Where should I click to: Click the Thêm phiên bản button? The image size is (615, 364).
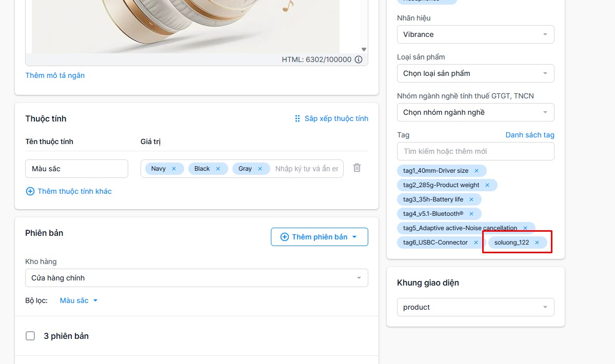[319, 237]
